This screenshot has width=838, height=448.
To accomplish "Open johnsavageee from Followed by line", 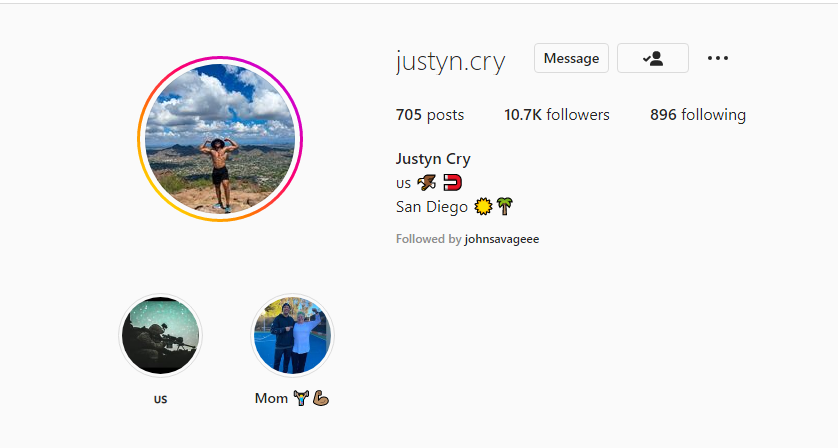I will tap(502, 239).
